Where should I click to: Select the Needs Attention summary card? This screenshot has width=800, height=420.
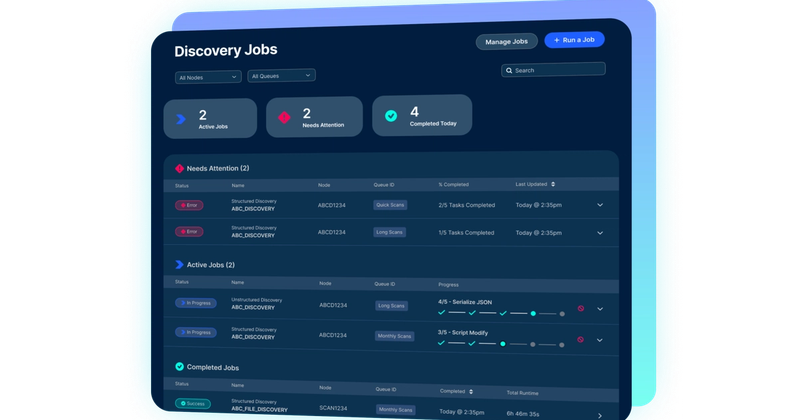pyautogui.click(x=314, y=117)
